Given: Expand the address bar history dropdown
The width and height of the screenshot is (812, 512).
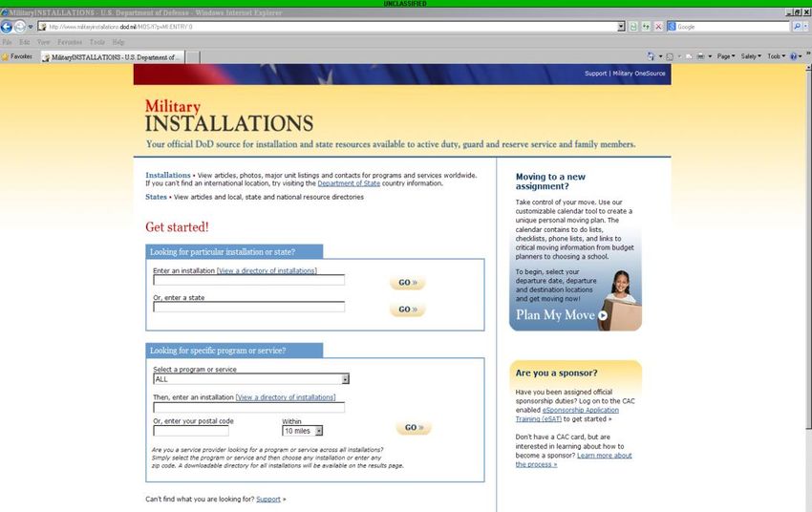Looking at the screenshot, I should coord(622,27).
